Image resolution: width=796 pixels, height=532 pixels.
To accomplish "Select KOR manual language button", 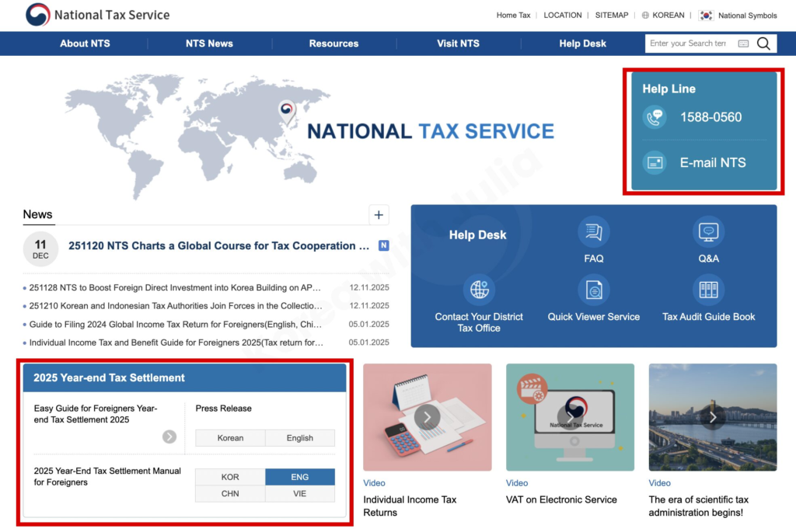I will tap(230, 477).
